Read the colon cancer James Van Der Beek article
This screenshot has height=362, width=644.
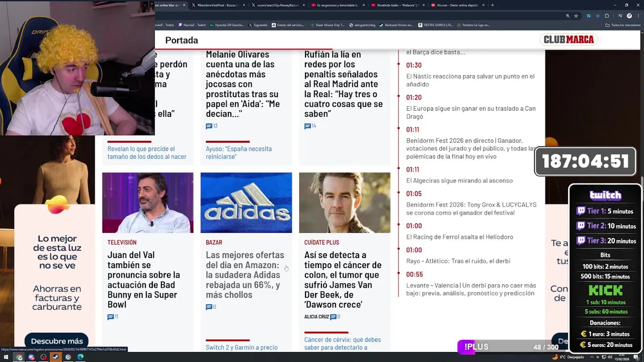343,280
